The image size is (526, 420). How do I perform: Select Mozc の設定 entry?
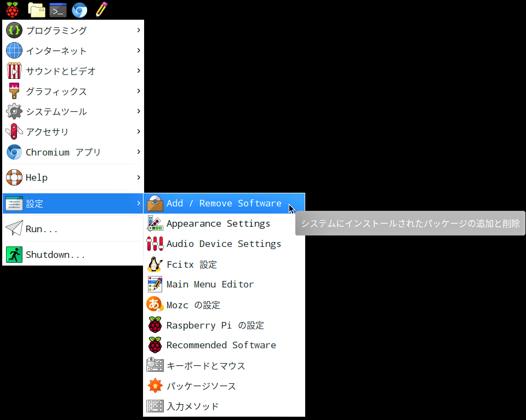click(224, 304)
